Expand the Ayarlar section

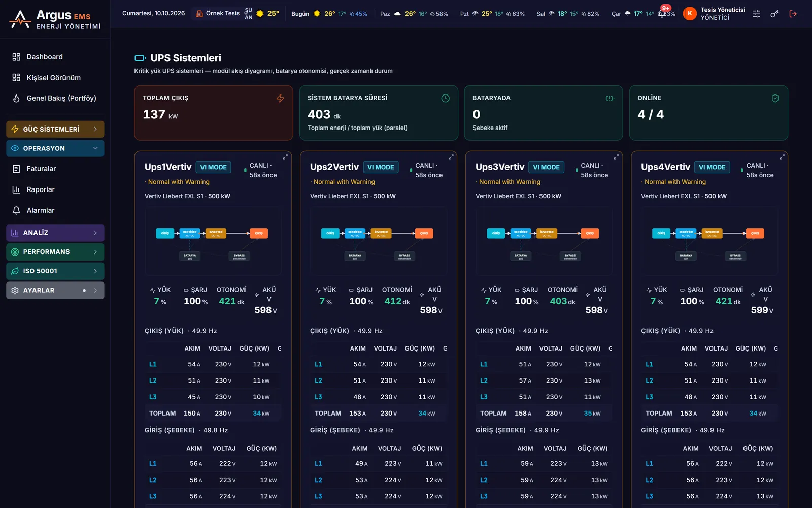(x=55, y=291)
